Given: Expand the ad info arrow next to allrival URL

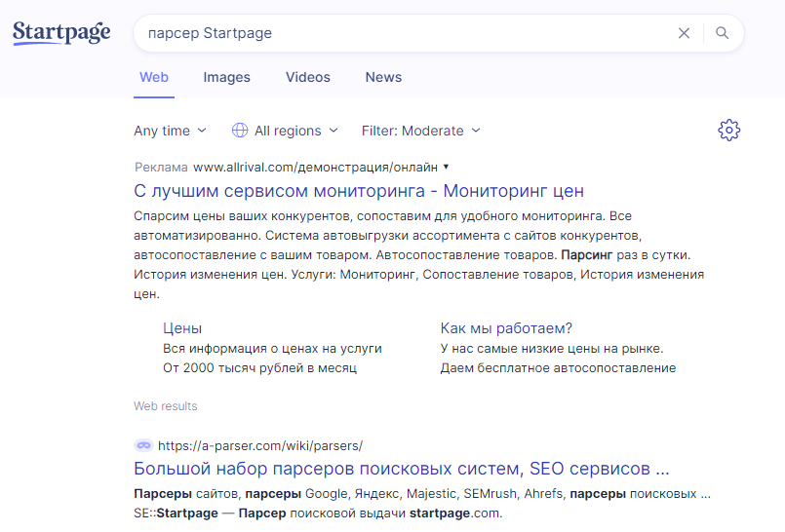Looking at the screenshot, I should pos(446,167).
